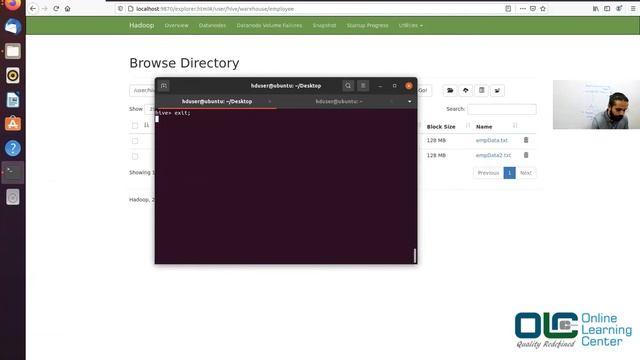Open Help from dock
The width and height of the screenshot is (640, 360).
(13, 148)
